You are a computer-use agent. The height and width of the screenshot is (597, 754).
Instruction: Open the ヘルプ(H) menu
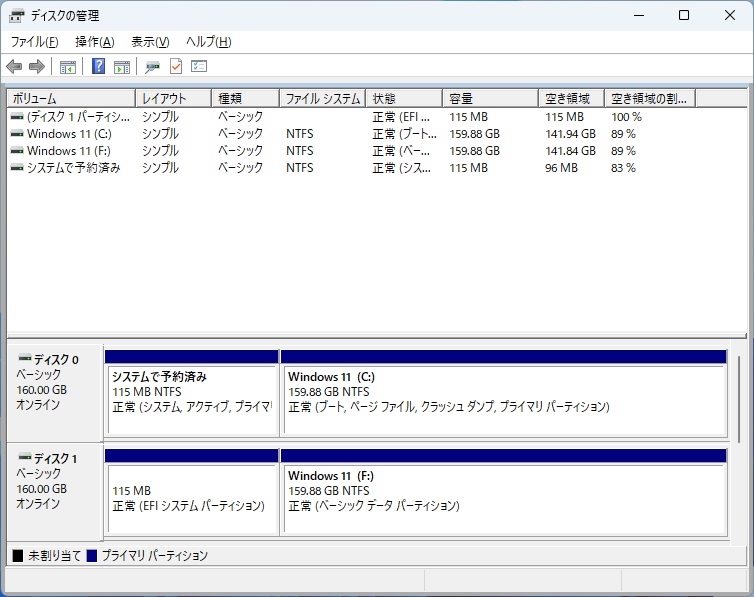click(x=209, y=42)
